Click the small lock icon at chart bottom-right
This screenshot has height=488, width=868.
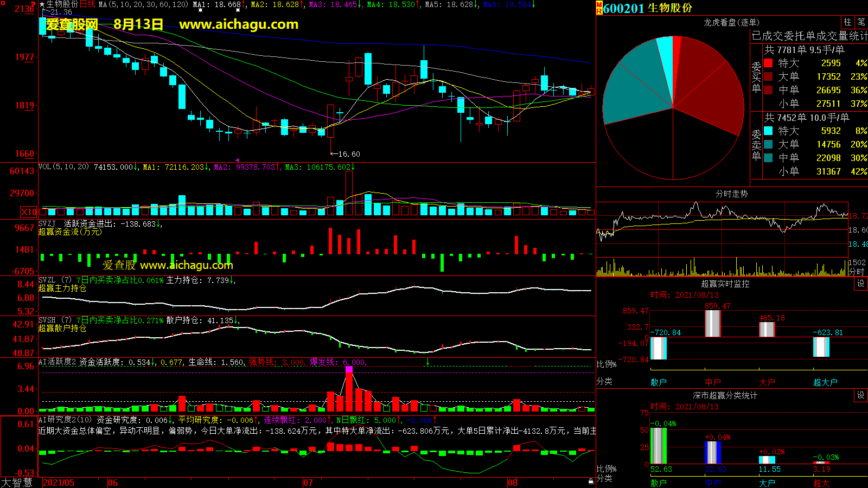[x=591, y=481]
